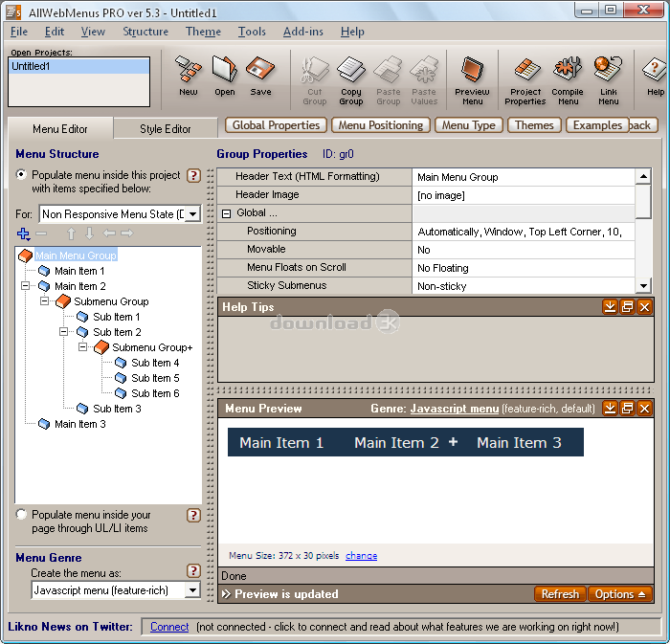Click the Copy Group toolbar icon
This screenshot has height=644, width=670.
351,80
